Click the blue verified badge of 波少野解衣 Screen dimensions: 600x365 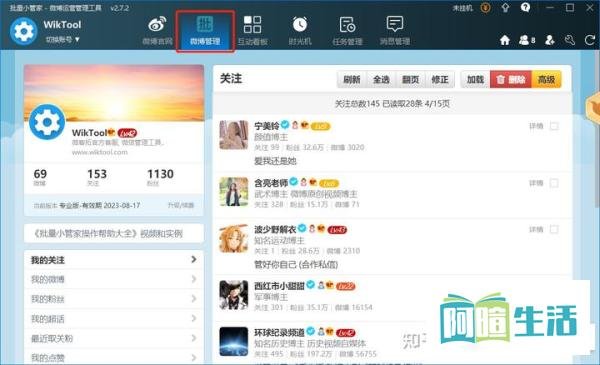(x=302, y=228)
